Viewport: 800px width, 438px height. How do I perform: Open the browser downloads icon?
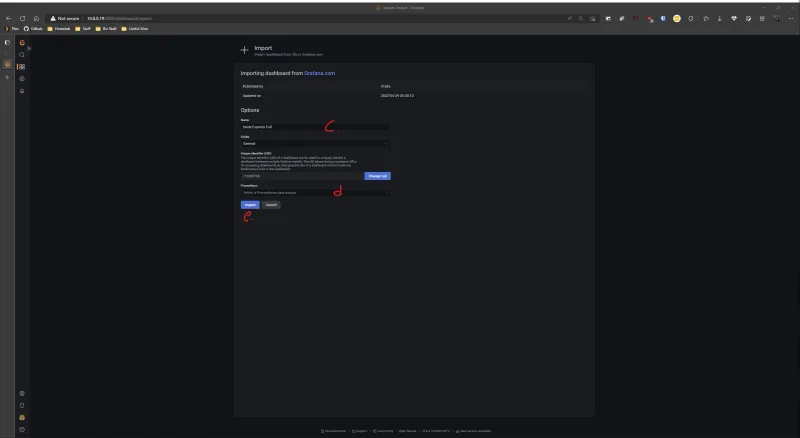pyautogui.click(x=719, y=18)
